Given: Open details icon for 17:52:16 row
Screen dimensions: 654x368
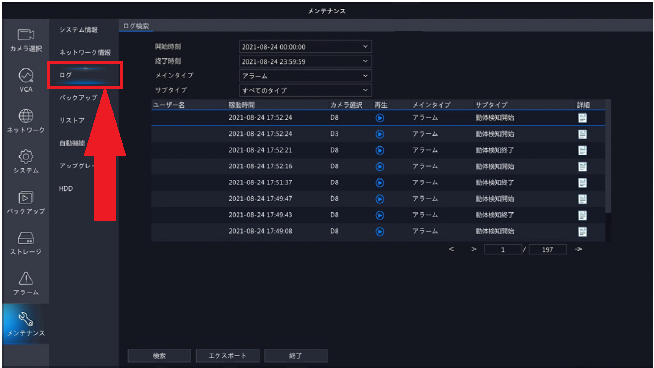Looking at the screenshot, I should (583, 166).
